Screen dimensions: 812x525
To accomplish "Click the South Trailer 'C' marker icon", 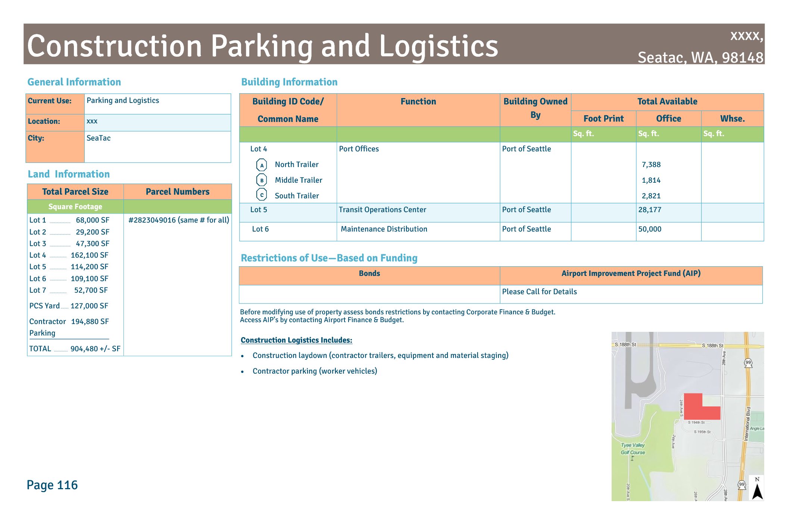I will (262, 195).
